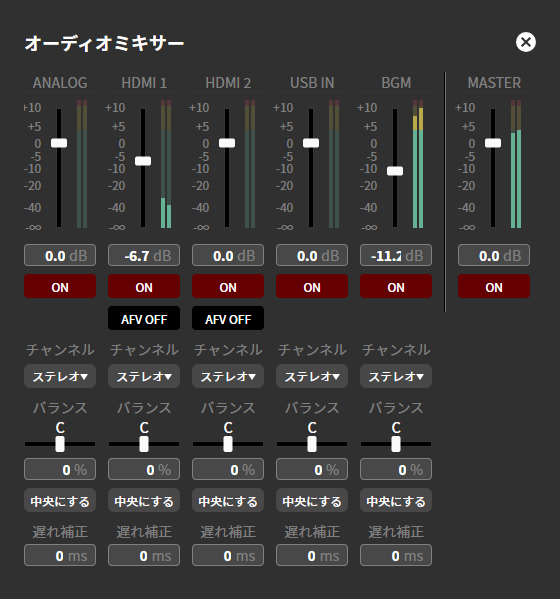Click the USB IN balance 0 % field

pos(312,469)
